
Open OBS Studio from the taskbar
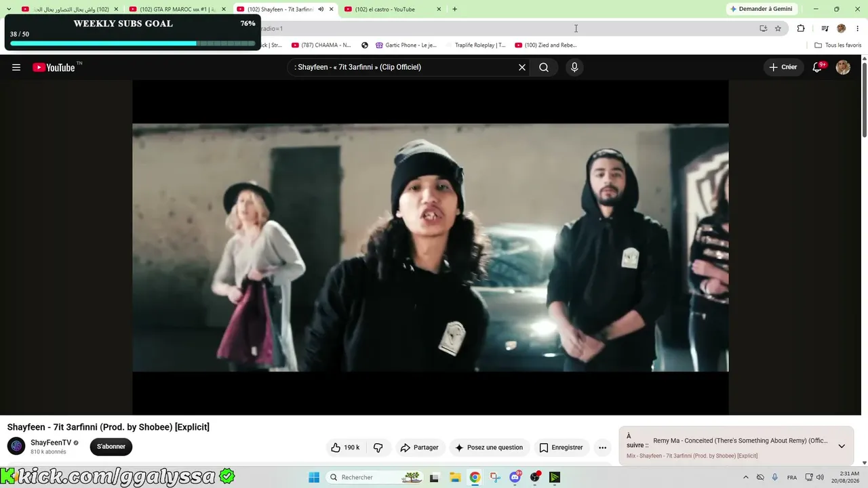click(535, 477)
